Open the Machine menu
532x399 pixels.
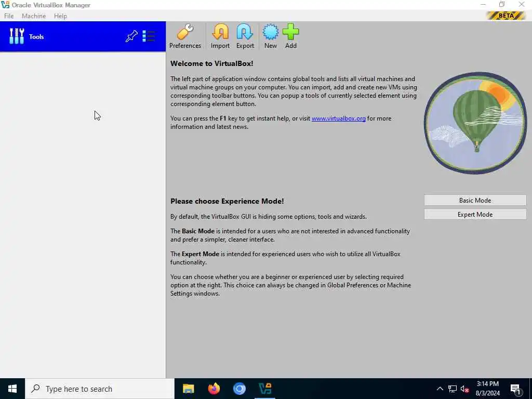coord(34,16)
